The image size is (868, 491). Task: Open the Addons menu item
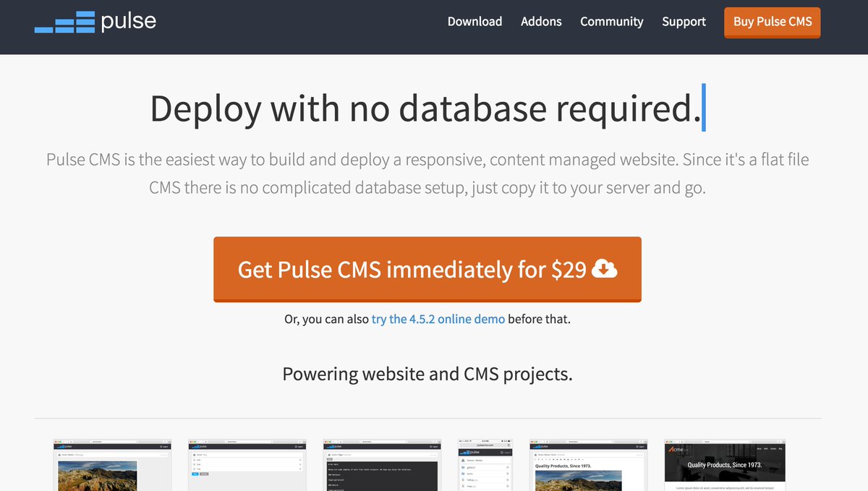click(x=541, y=22)
